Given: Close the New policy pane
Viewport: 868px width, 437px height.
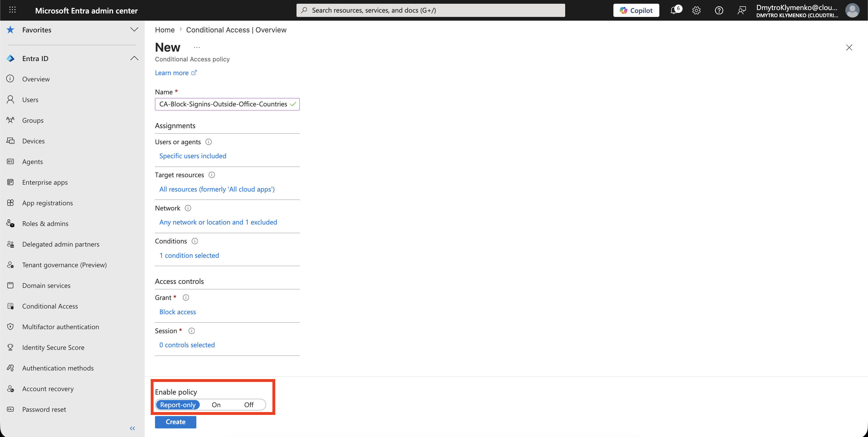Looking at the screenshot, I should point(849,48).
